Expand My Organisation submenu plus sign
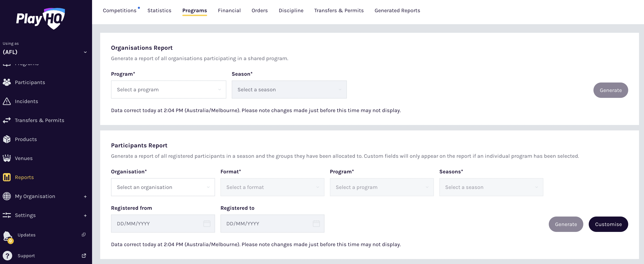The image size is (644, 264). point(85,197)
